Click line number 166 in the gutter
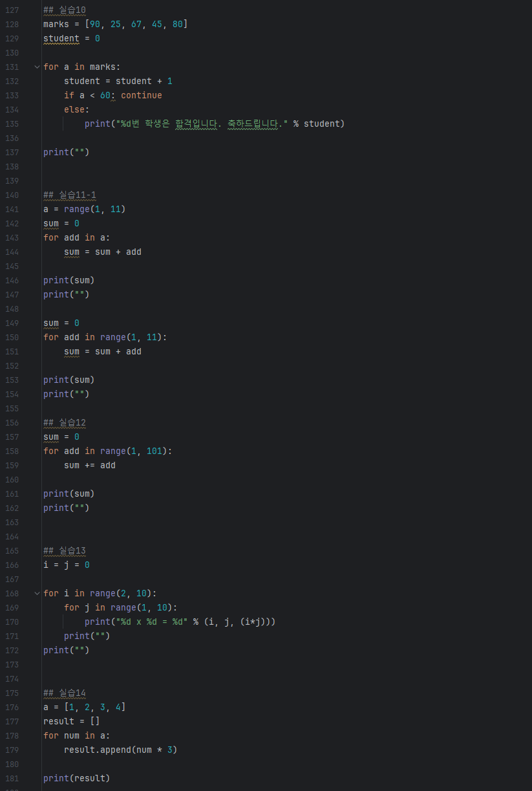Image resolution: width=532 pixels, height=791 pixels. click(12, 565)
